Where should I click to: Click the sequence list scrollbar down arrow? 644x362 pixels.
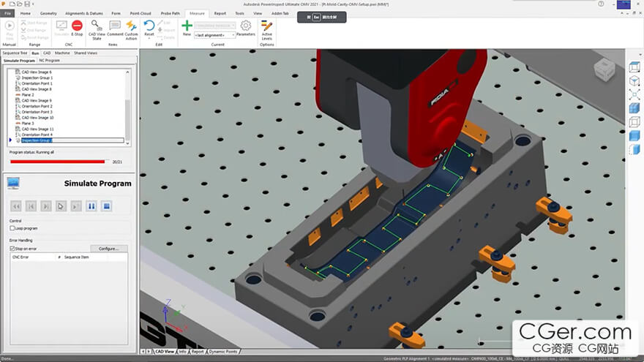tap(128, 143)
